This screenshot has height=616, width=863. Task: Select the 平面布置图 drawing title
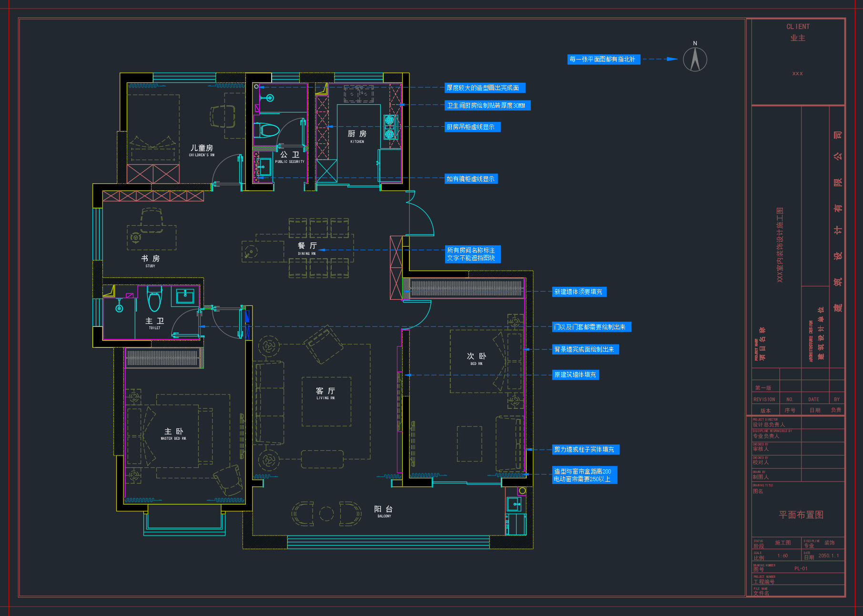[x=801, y=515]
